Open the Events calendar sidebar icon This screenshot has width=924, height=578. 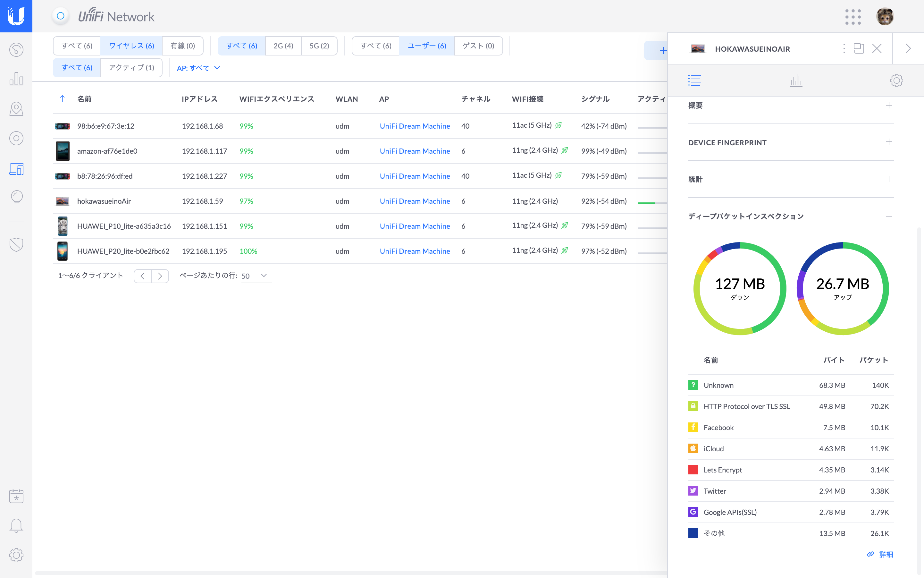(x=16, y=496)
